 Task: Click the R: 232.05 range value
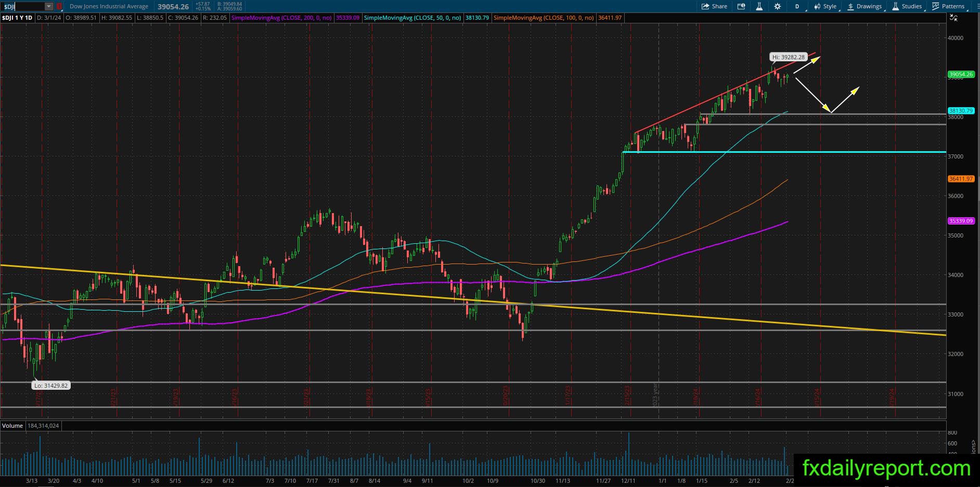click(215, 18)
